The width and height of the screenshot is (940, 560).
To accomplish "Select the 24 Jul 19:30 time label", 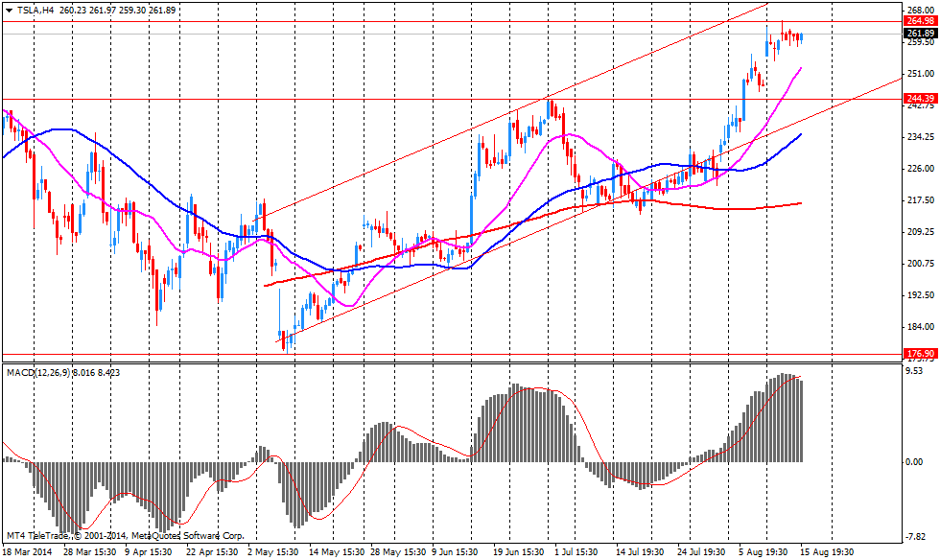I will click(701, 551).
